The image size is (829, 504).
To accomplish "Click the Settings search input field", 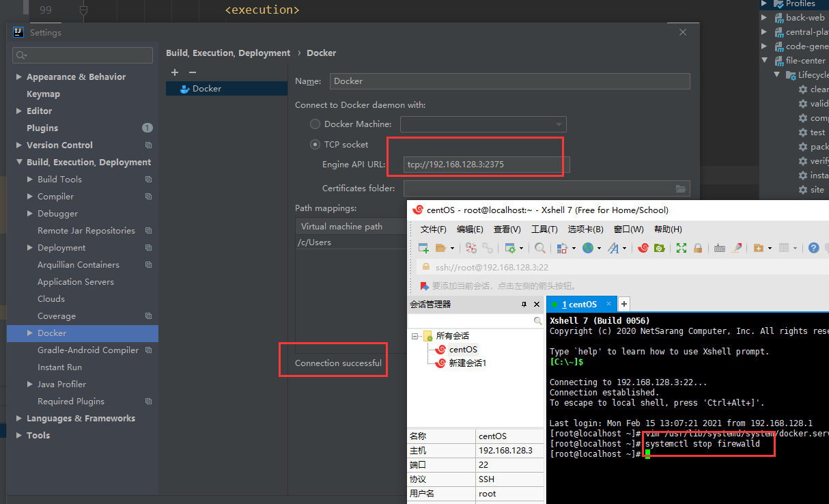I will [83, 55].
